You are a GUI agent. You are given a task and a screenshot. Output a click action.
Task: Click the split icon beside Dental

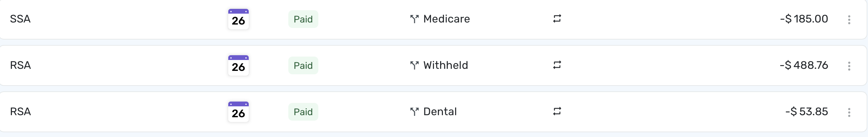point(414,112)
